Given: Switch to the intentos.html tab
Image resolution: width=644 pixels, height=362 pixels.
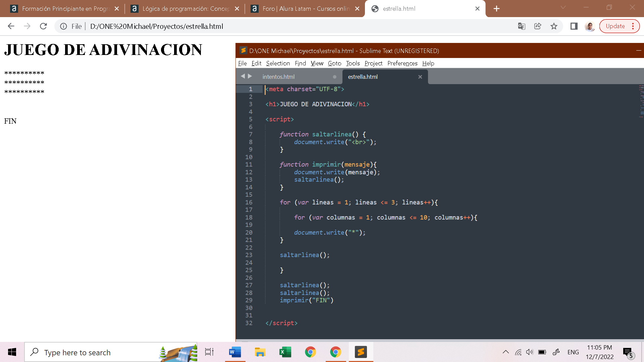Looking at the screenshot, I should [278, 76].
